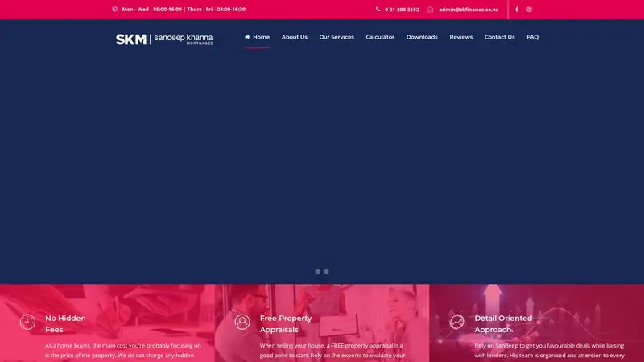Click the house icon in Home menu
Image resolution: width=644 pixels, height=362 pixels.
(247, 37)
